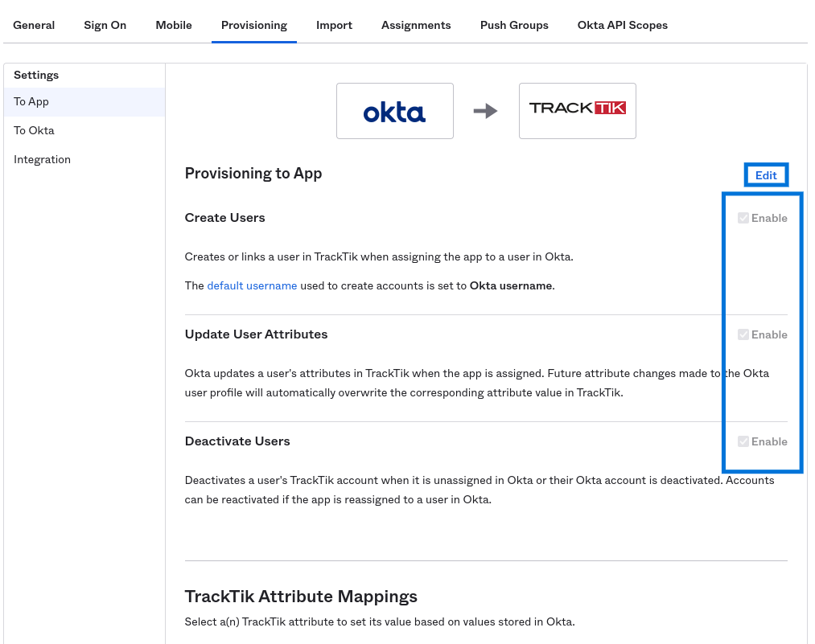The width and height of the screenshot is (815, 644).
Task: Click the Create Users heading
Action: [x=224, y=218]
